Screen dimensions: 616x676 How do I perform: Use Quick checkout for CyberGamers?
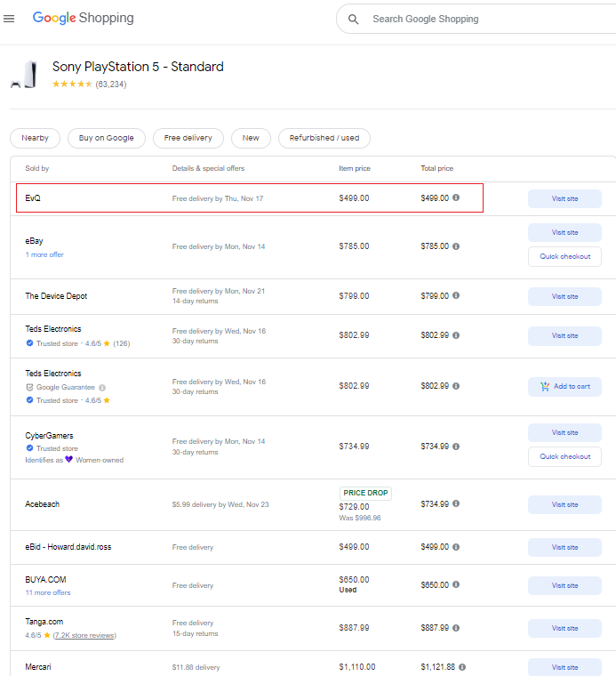pos(564,456)
